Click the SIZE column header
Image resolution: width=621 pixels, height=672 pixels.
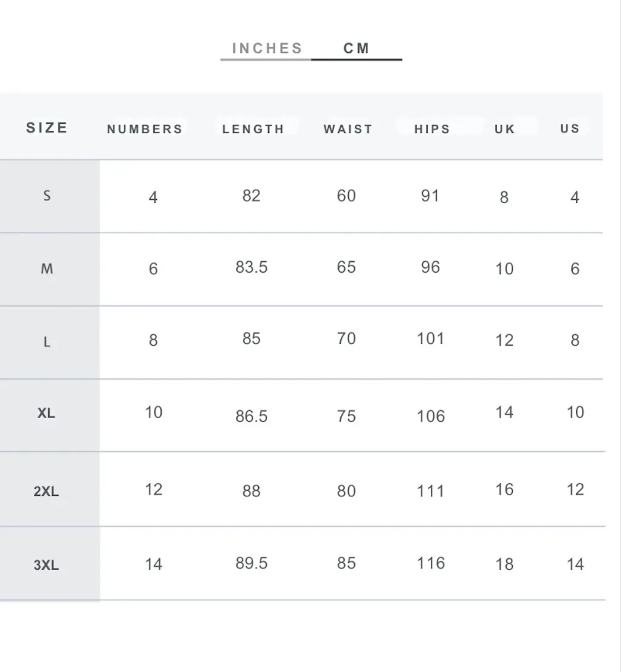(47, 128)
